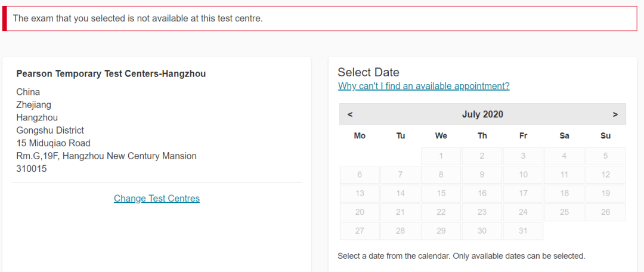Select July 19 in the calendar
The height and width of the screenshot is (272, 644).
(605, 193)
